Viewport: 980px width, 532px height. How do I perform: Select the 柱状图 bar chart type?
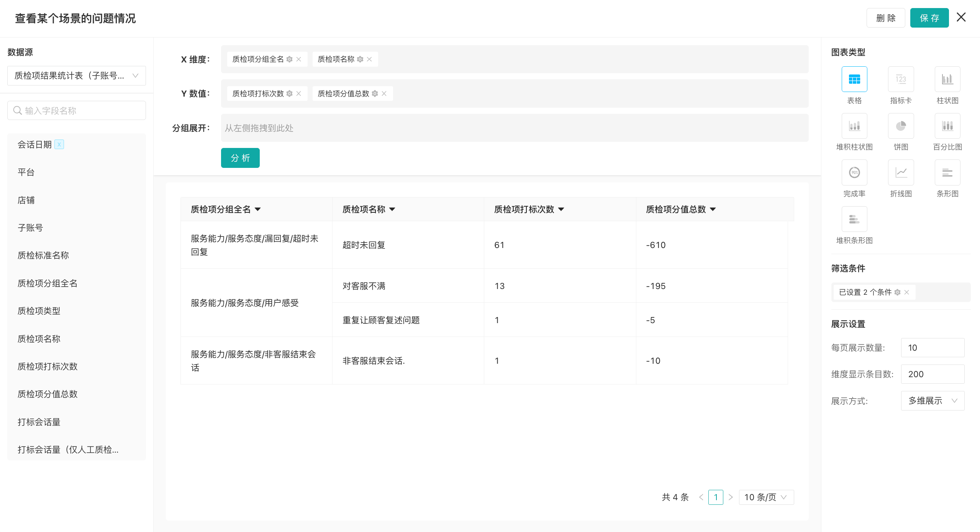947,79
